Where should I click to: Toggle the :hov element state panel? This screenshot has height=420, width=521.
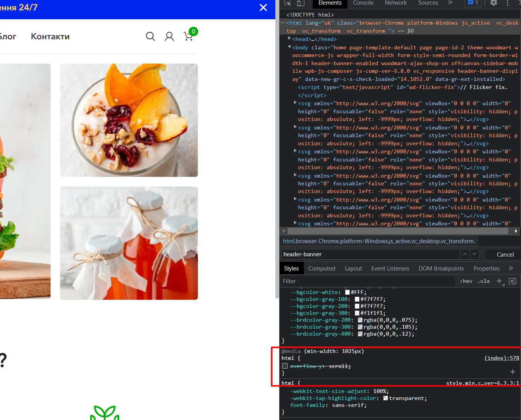click(x=466, y=281)
